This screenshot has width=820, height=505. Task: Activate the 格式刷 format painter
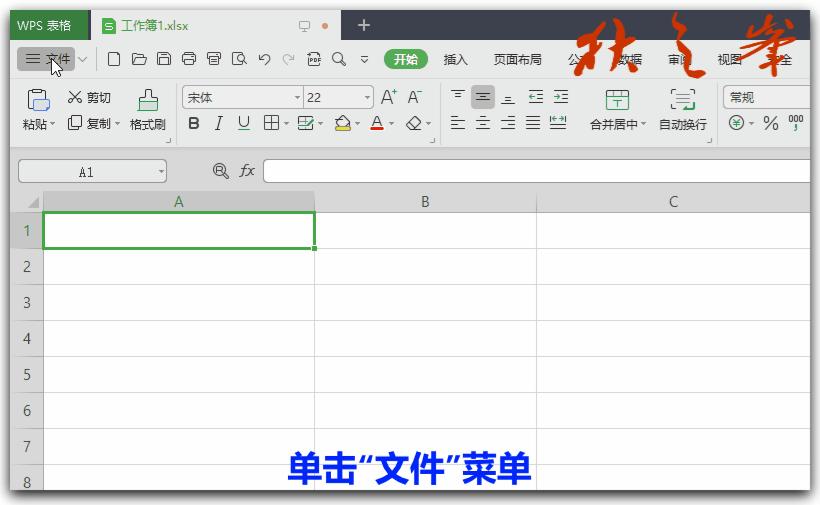[x=147, y=110]
